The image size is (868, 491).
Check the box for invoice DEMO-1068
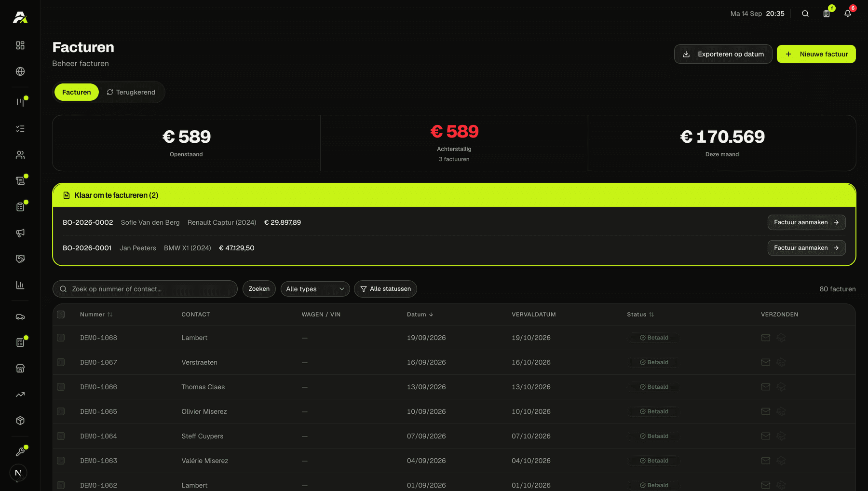click(61, 338)
